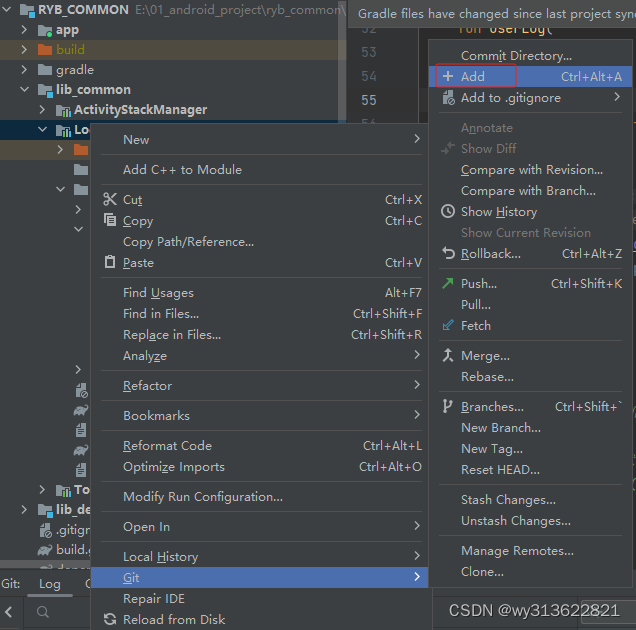
Task: Collapse the RYB_COMMON root node
Action: click(6, 9)
